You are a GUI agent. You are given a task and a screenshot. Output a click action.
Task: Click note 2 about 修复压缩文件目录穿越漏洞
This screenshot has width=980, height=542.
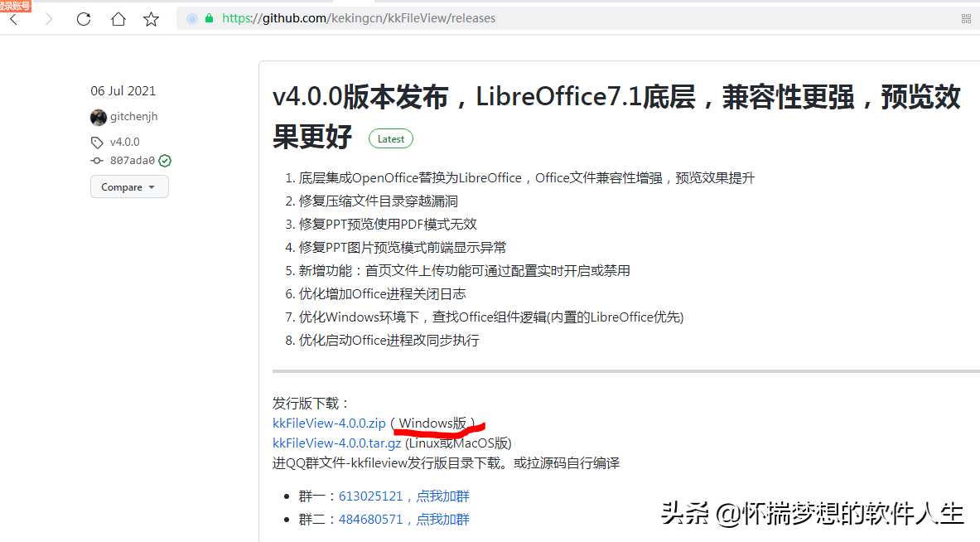coord(378,201)
